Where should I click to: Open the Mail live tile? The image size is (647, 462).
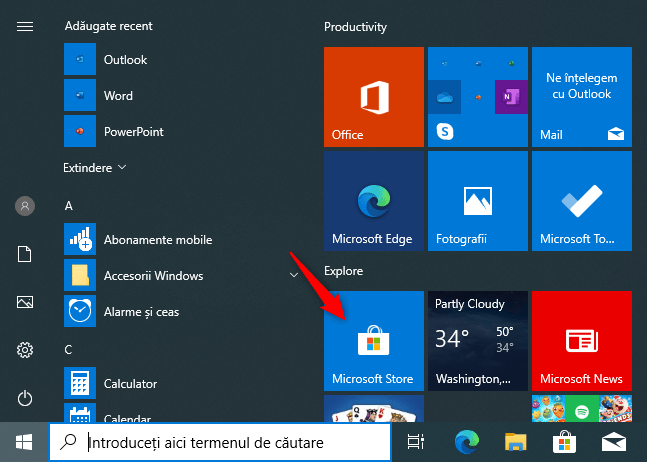581,97
